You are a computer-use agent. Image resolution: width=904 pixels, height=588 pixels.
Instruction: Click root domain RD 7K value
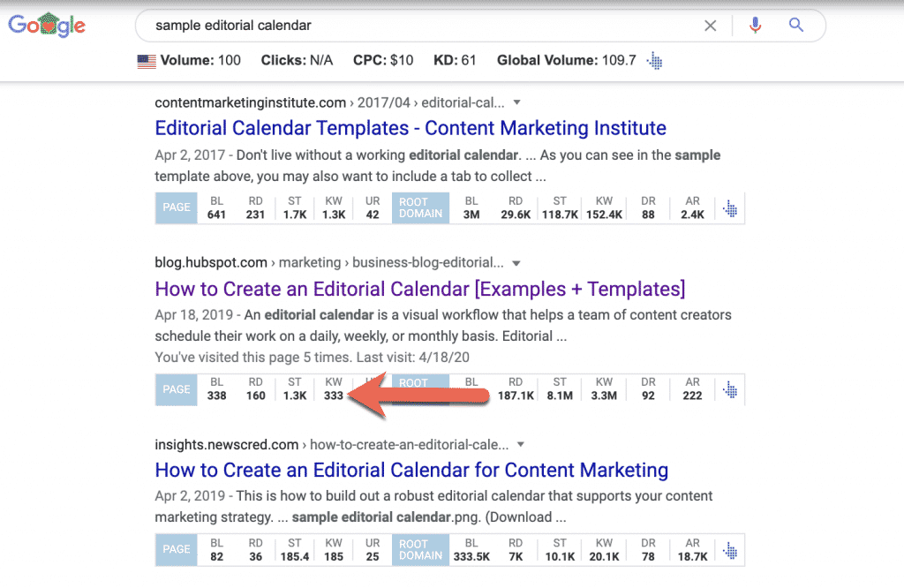[516, 550]
